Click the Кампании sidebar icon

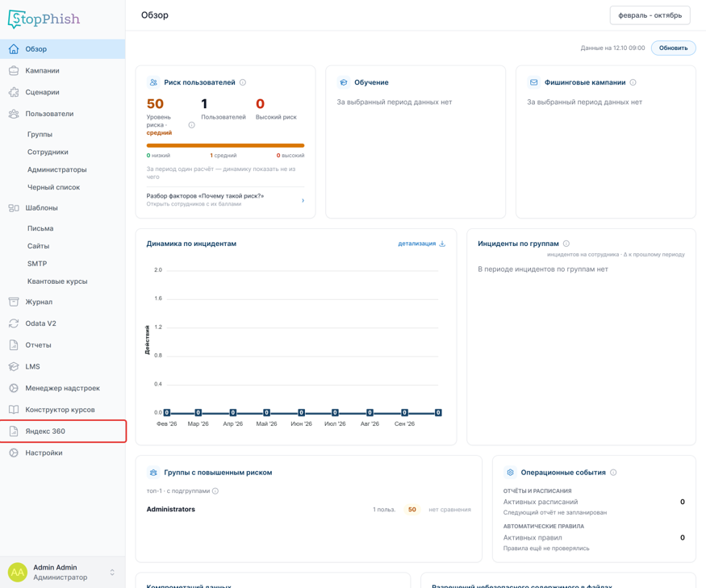14,71
